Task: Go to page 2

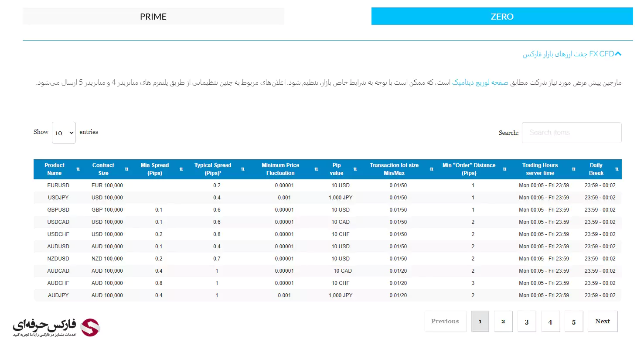Action: [x=503, y=321]
